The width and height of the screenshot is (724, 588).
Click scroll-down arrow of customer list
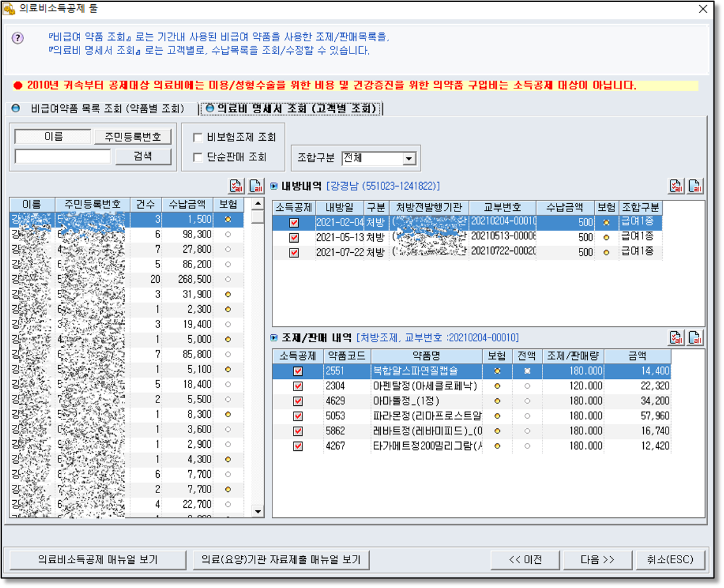(x=257, y=511)
